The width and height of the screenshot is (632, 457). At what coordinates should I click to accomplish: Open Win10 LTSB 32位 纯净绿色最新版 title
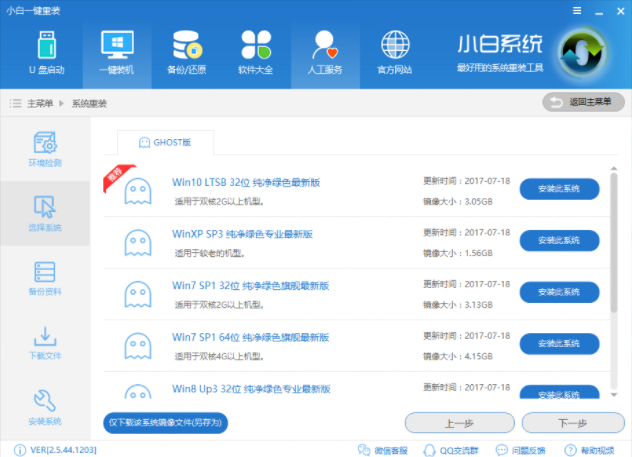(246, 183)
